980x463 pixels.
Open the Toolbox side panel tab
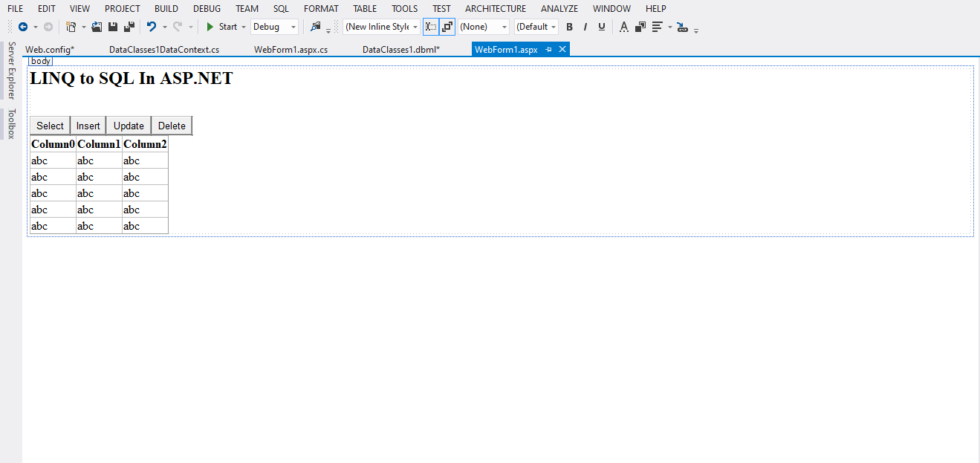coord(10,123)
